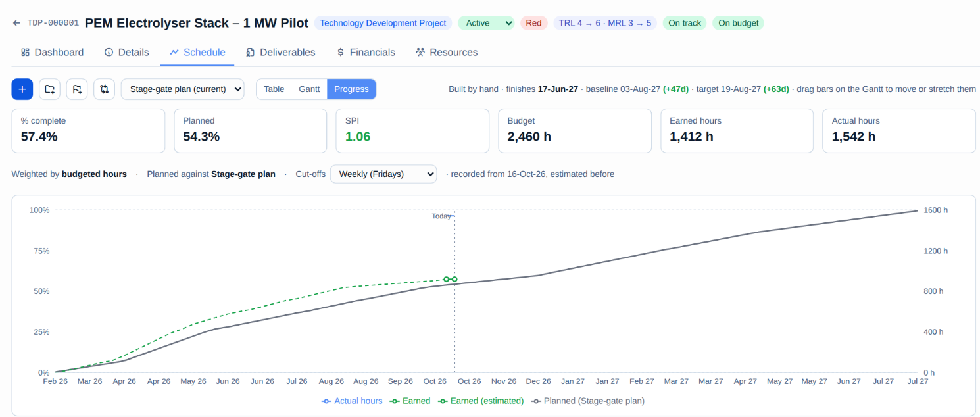The image size is (980, 417).
Task: Select the Schedule tab
Action: click(x=197, y=53)
